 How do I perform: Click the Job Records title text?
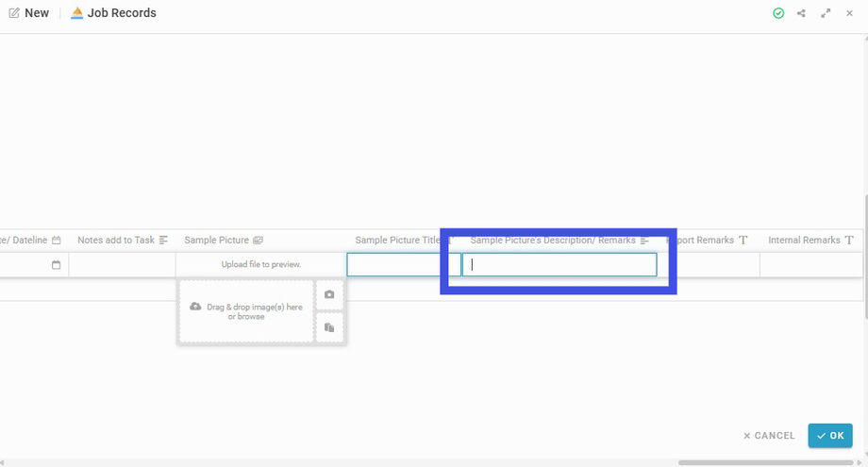click(122, 12)
